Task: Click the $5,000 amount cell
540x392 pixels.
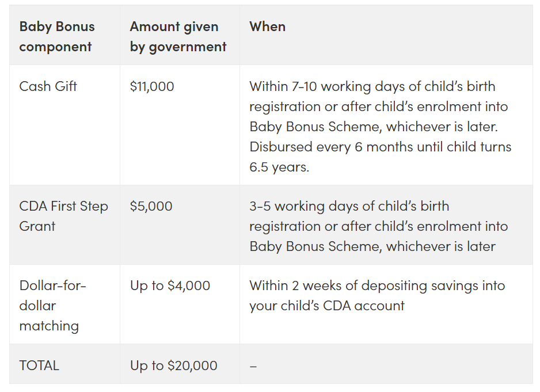Action: click(151, 206)
